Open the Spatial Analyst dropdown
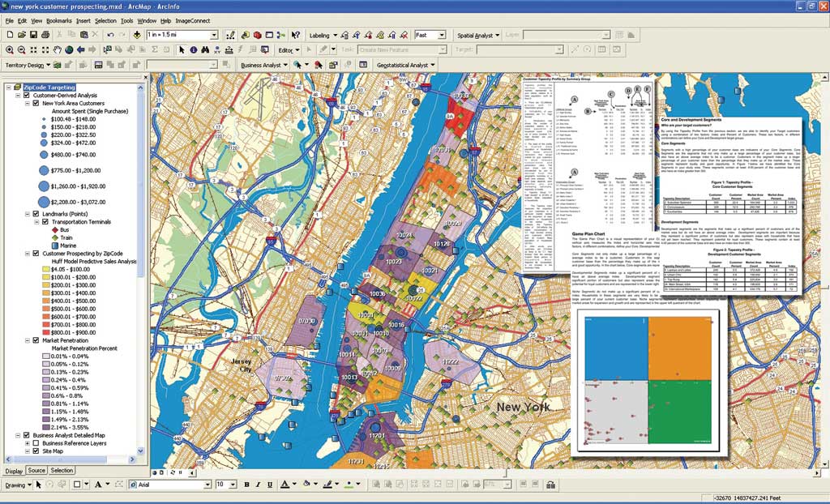Viewport: 830px width, 504px height. pyautogui.click(x=478, y=36)
